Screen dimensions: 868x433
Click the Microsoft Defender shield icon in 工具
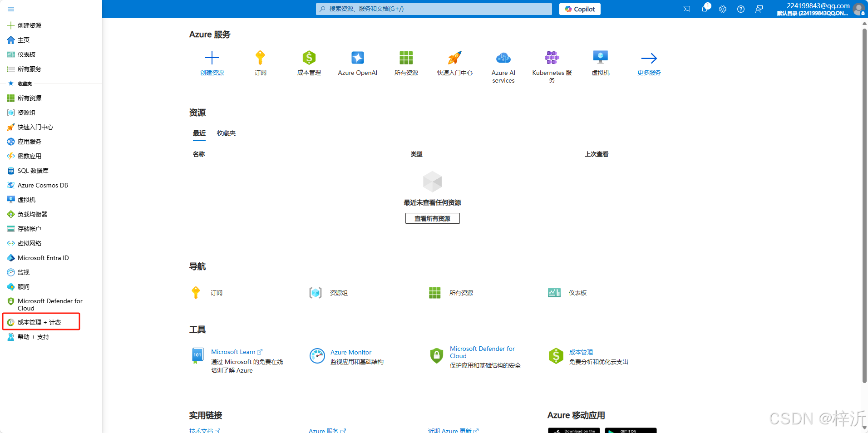coord(436,356)
